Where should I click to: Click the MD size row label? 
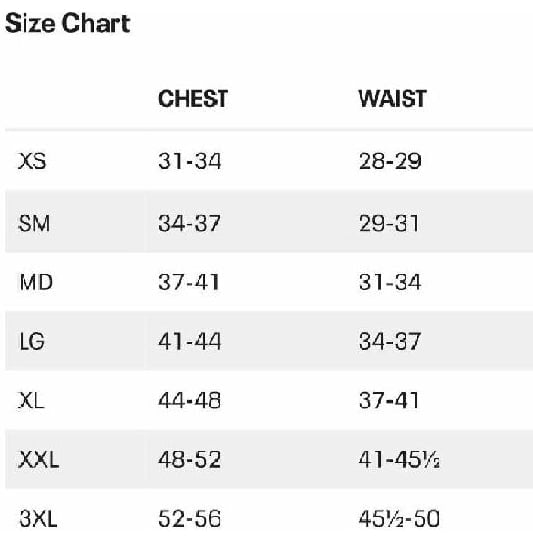pyautogui.click(x=36, y=283)
